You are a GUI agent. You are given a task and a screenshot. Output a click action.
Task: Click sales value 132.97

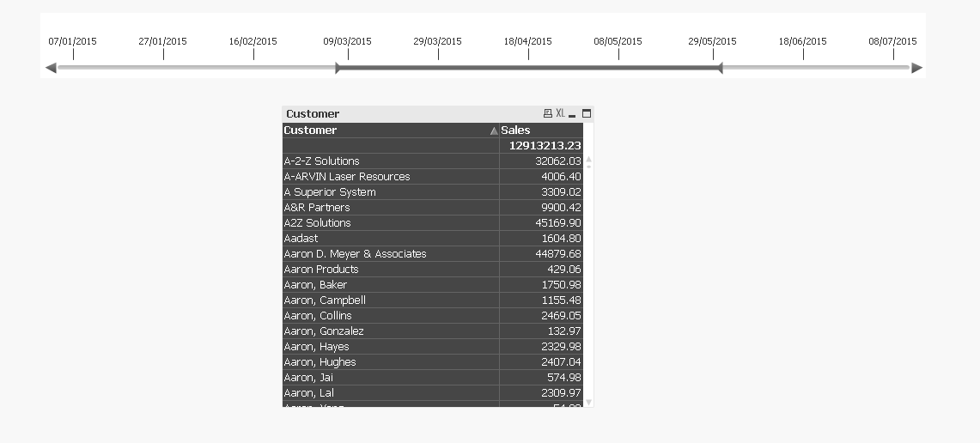541,331
